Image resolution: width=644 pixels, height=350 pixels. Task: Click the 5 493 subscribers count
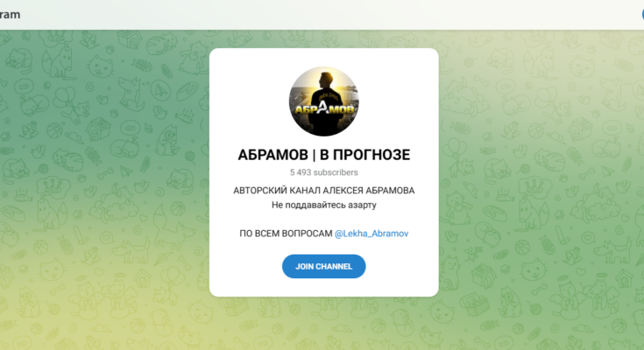point(323,172)
